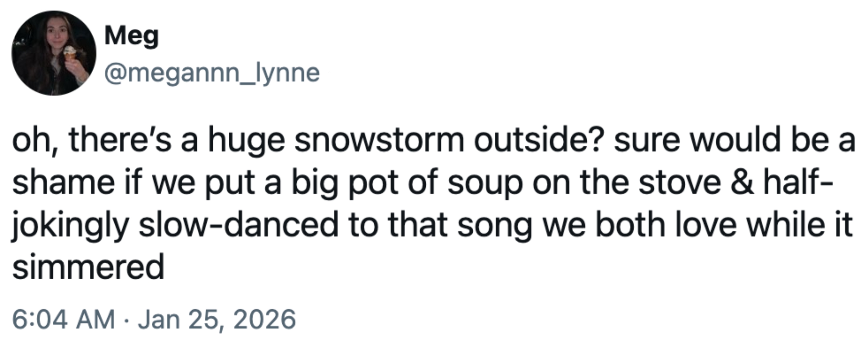868x343 pixels.
Task: Click the ice cream cone in the avatar
Action: pyautogui.click(x=70, y=54)
